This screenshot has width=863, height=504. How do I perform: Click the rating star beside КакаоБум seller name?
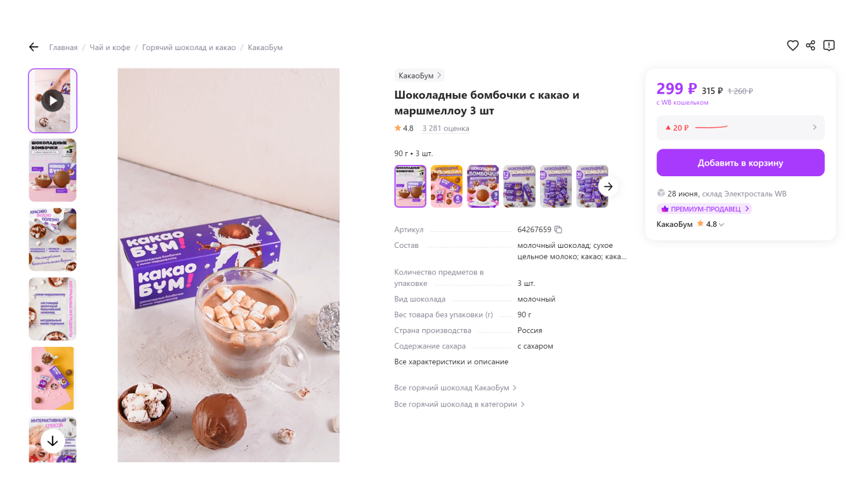(699, 223)
